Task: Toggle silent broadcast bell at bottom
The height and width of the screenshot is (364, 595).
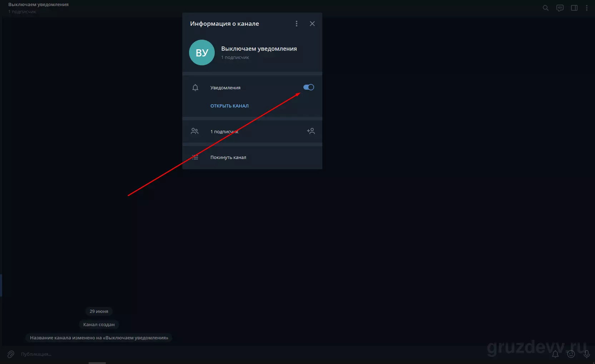Action: 555,354
